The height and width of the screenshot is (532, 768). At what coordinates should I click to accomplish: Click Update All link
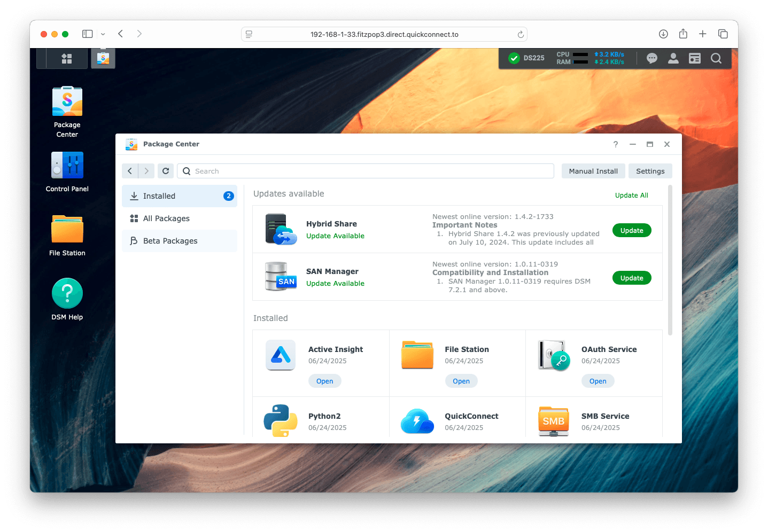pyautogui.click(x=631, y=195)
